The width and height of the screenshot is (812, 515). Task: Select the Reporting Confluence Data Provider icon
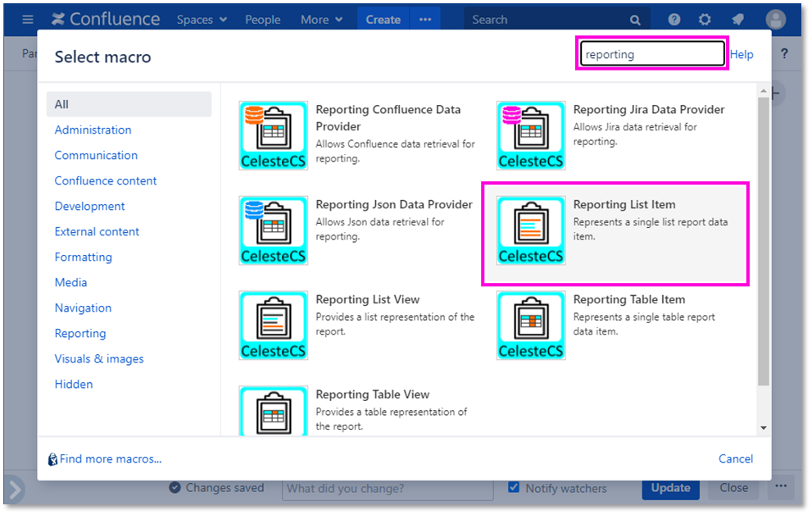(274, 135)
